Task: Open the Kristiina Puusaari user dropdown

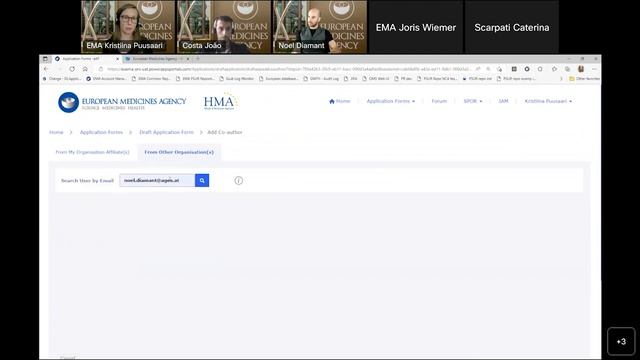Action: pos(548,101)
